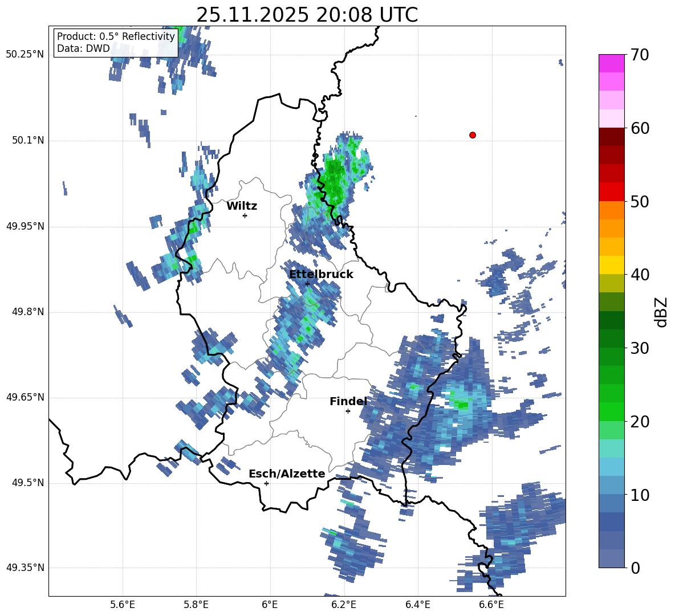This screenshot has width=675, height=616.
Task: Click the 49.95°N latitude label
Action: point(25,226)
